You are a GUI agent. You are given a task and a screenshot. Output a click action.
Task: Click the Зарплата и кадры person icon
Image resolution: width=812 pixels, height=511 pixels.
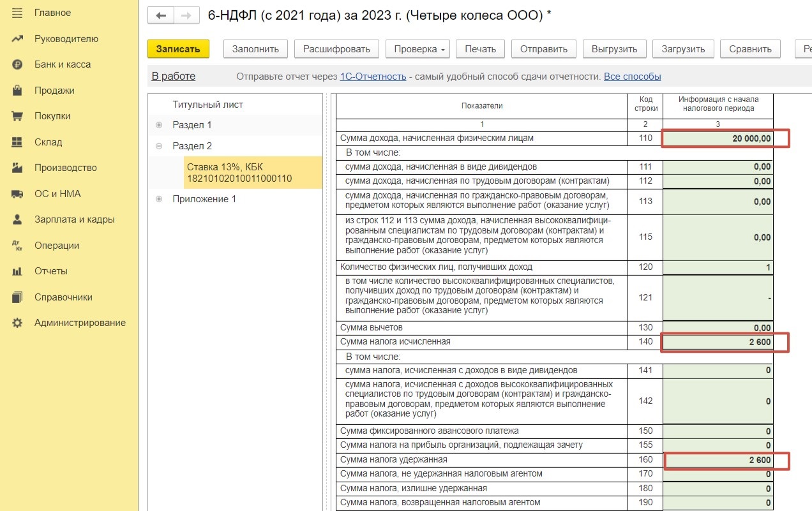pos(18,219)
